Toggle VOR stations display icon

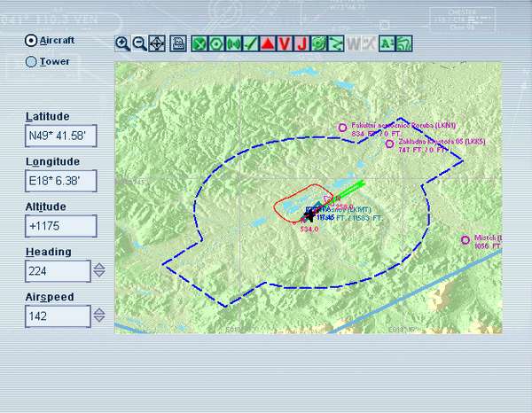(216, 43)
